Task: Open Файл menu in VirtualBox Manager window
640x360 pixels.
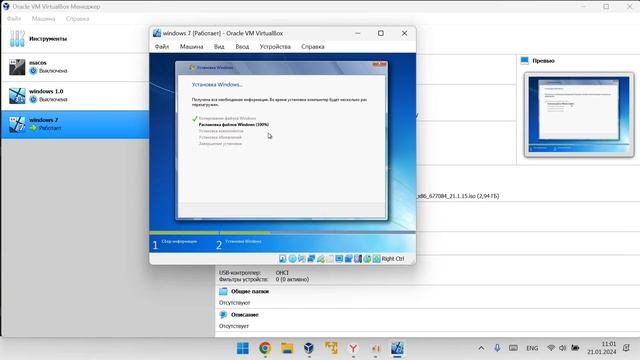Action: (x=14, y=19)
